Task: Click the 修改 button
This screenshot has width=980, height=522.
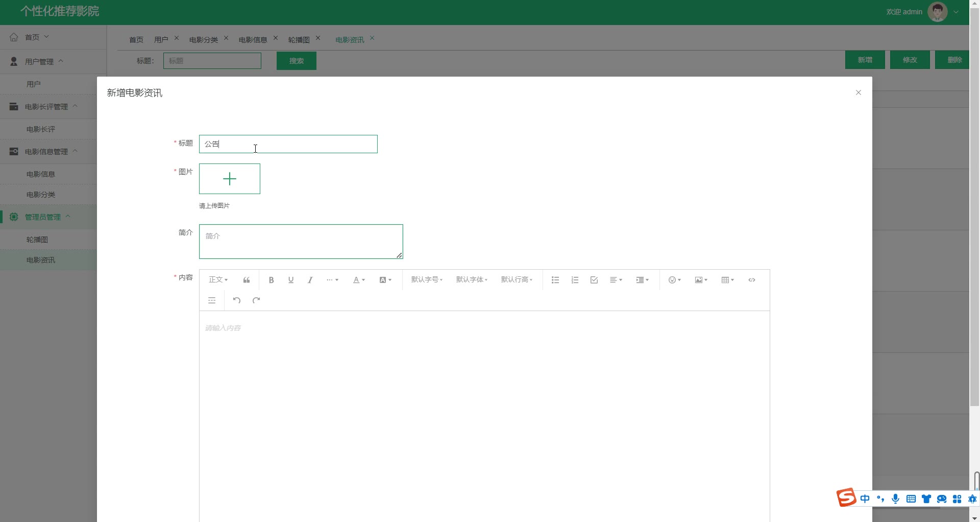Action: [910, 60]
